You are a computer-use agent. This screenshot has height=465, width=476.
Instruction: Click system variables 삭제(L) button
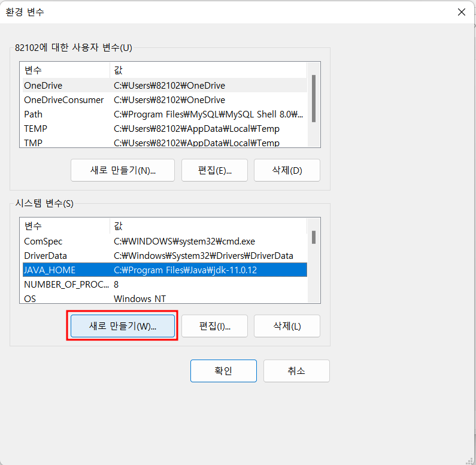point(287,326)
